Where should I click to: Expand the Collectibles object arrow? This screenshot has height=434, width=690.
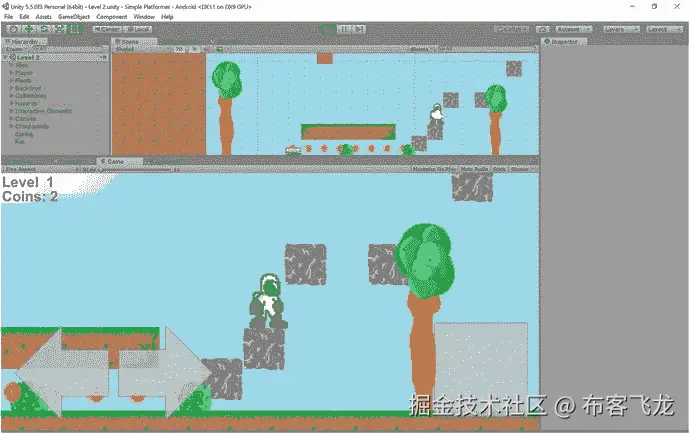(x=12, y=96)
